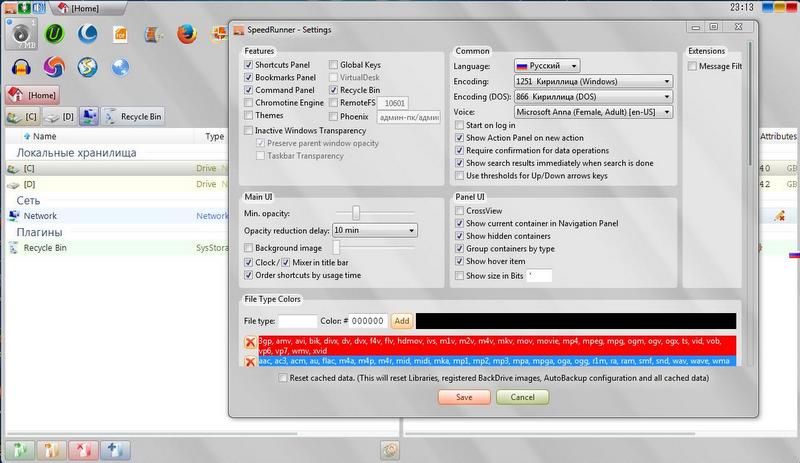Click the blue plus new item button

pyautogui.click(x=115, y=450)
